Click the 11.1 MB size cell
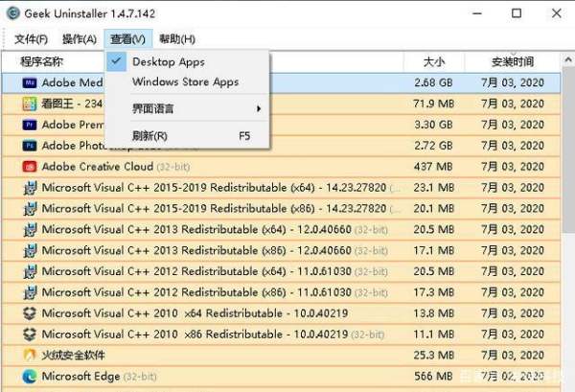 click(433, 334)
